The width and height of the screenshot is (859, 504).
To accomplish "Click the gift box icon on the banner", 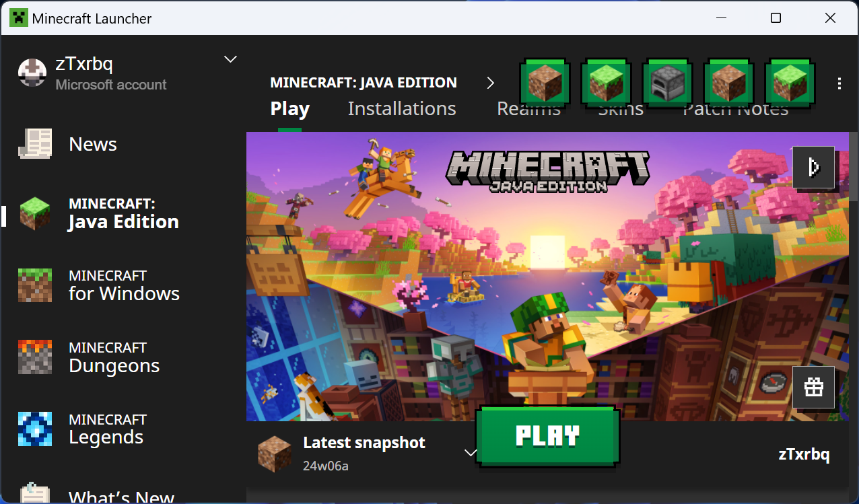I will point(814,388).
